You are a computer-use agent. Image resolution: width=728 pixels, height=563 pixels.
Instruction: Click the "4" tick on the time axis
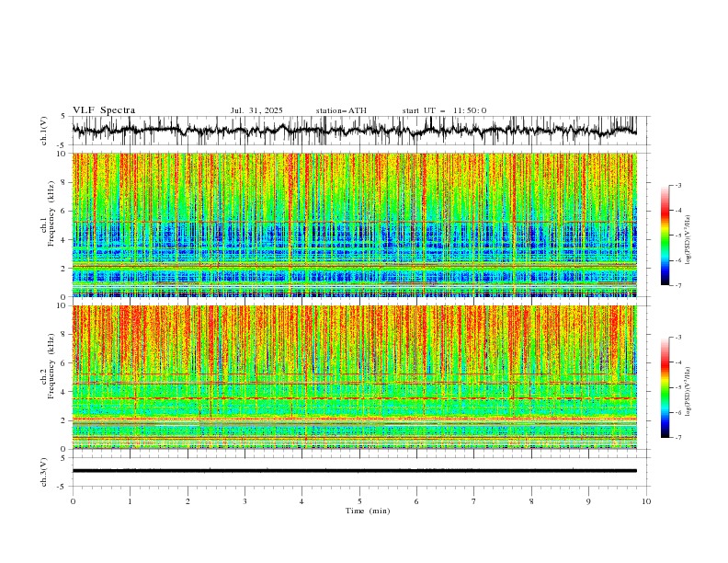301,501
